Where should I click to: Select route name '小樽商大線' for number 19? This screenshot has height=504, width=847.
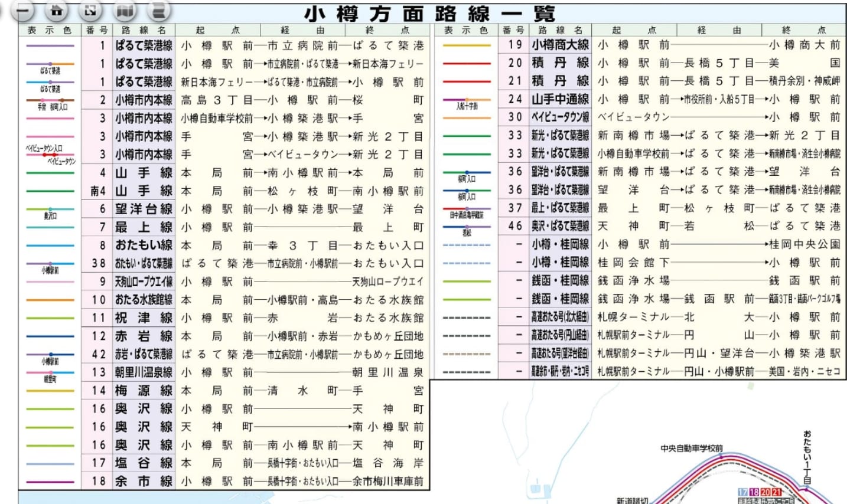560,44
